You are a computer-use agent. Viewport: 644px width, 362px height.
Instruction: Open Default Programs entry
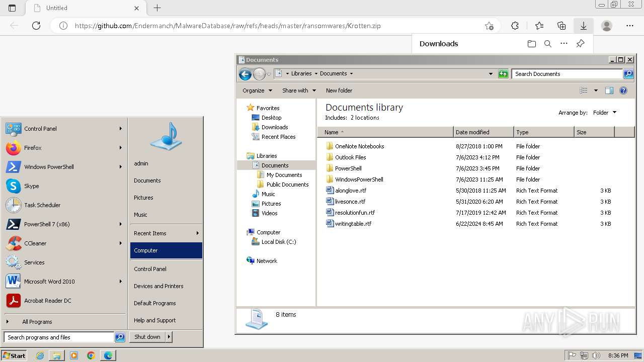click(x=166, y=303)
